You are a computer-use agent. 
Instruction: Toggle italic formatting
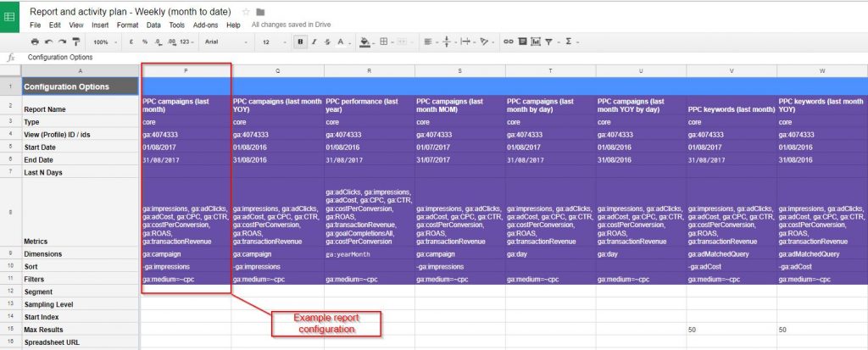(x=314, y=42)
